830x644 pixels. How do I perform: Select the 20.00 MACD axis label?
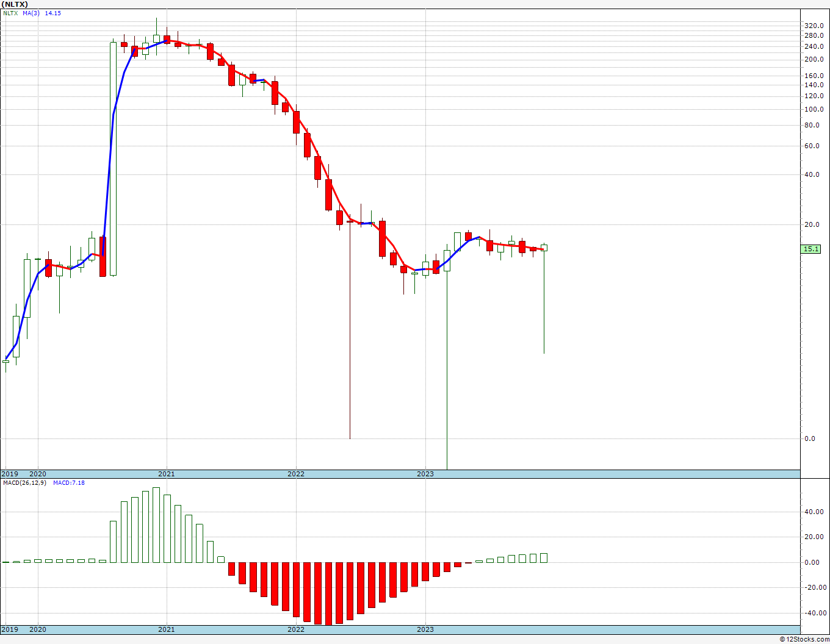tap(814, 537)
